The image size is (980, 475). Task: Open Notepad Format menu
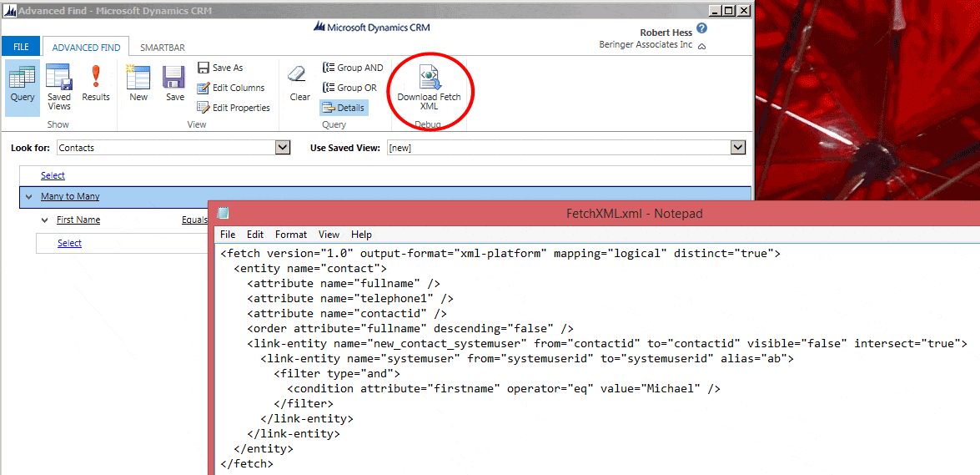pos(291,235)
